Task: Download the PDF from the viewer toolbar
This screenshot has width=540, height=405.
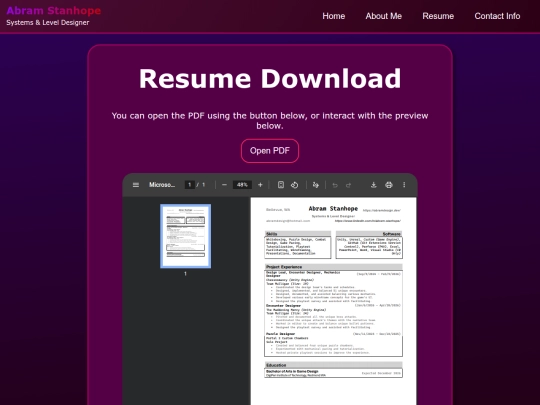Action: coord(373,185)
